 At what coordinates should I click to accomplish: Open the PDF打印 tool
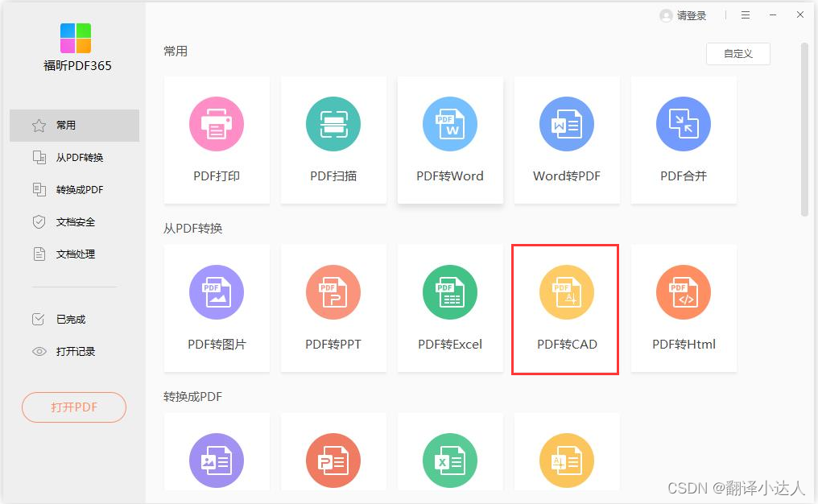tap(217, 140)
